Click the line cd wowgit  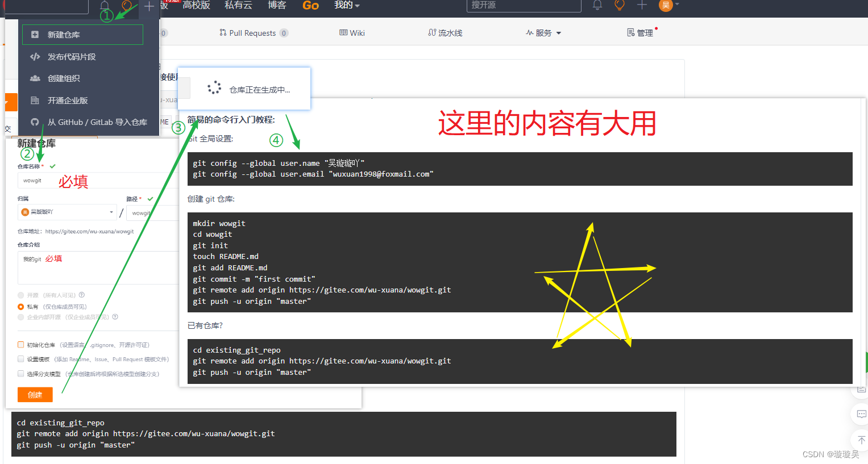(x=212, y=235)
